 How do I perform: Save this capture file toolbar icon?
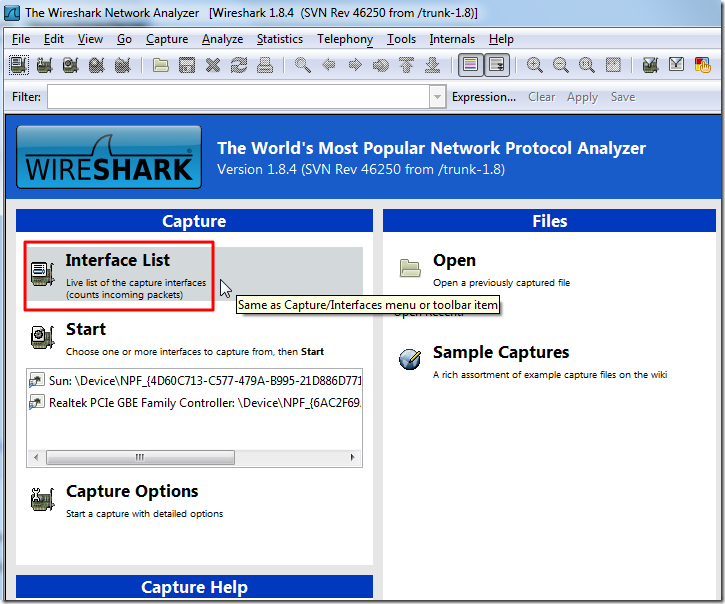187,65
